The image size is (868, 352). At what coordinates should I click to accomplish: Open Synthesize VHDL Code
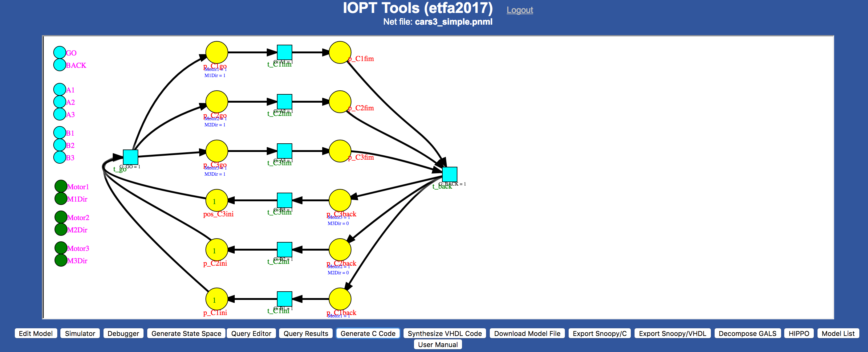[x=444, y=333]
